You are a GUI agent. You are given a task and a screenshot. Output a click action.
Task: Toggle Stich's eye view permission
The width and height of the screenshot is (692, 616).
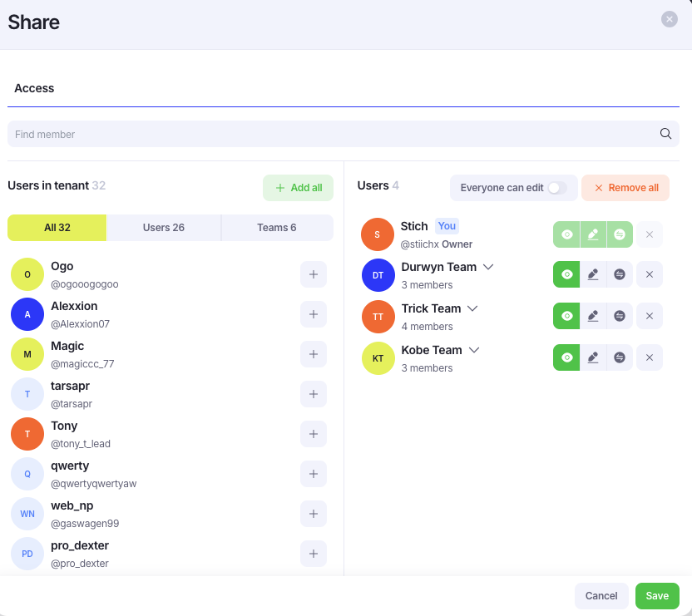(x=566, y=234)
